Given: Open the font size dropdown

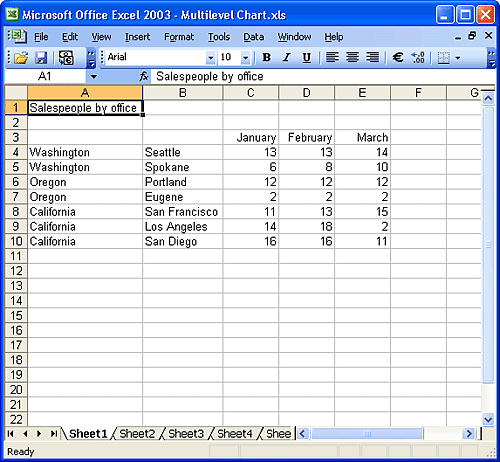Looking at the screenshot, I should (x=245, y=58).
